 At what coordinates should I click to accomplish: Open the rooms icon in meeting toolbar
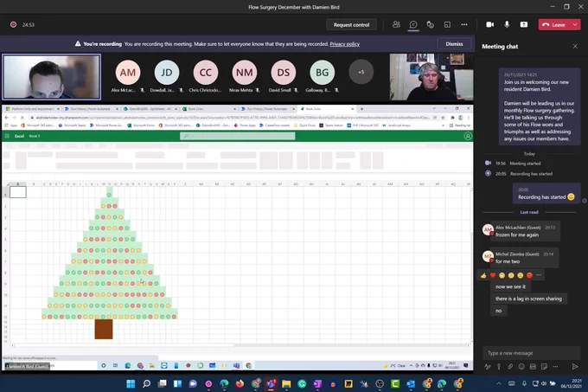[x=447, y=25]
